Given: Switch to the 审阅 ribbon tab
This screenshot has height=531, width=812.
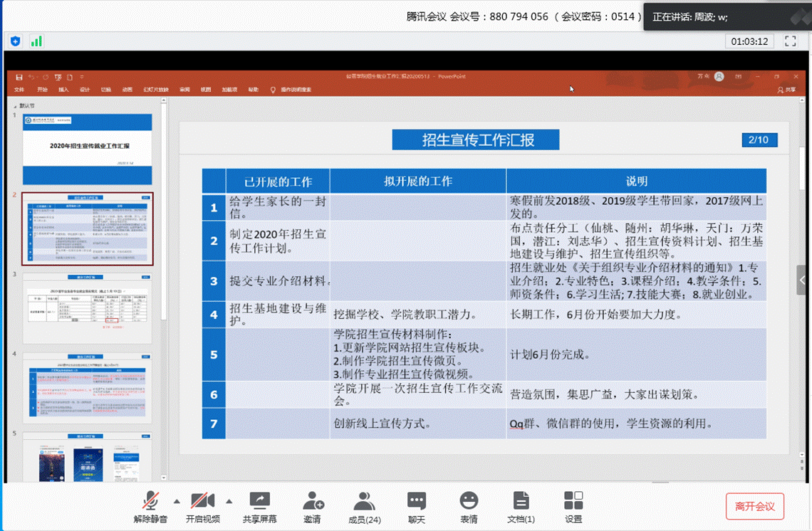Looking at the screenshot, I should (185, 90).
